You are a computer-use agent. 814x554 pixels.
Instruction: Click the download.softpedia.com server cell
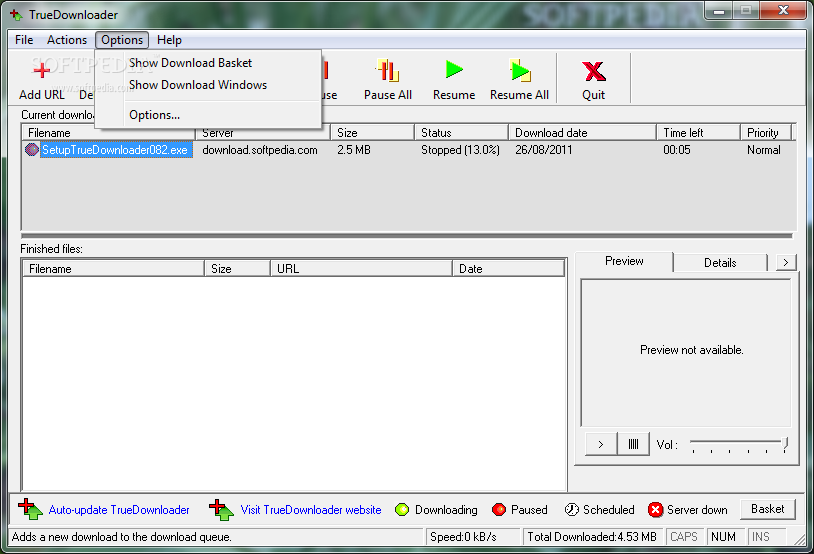(x=260, y=150)
